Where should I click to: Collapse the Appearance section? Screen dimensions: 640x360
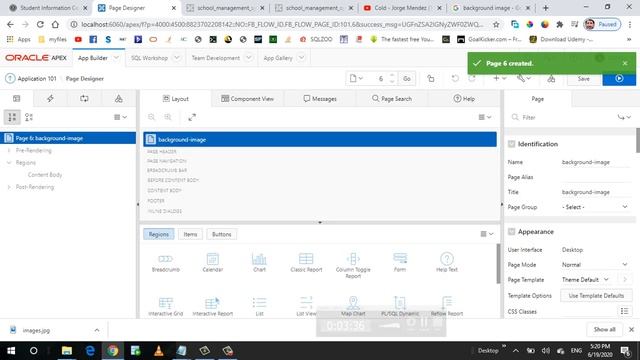(x=511, y=231)
